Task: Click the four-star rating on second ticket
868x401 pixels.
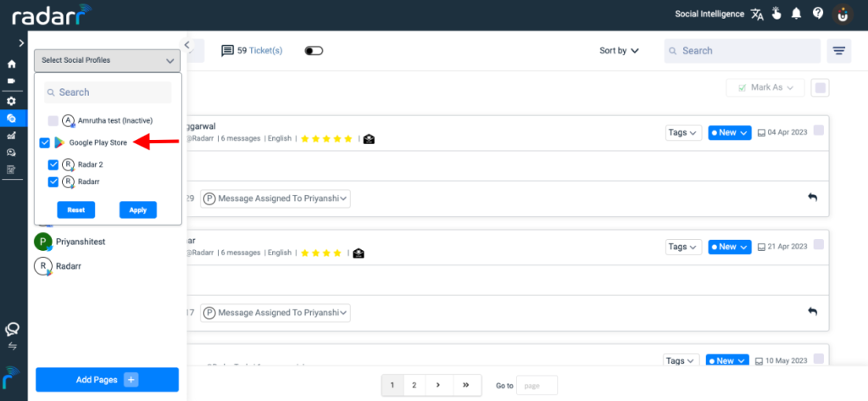Action: click(x=321, y=253)
